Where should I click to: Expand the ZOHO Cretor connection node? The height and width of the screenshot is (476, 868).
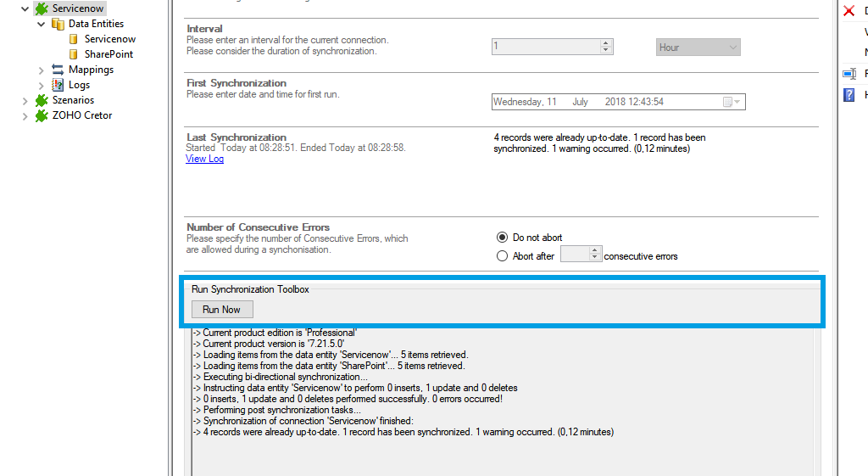(x=25, y=115)
